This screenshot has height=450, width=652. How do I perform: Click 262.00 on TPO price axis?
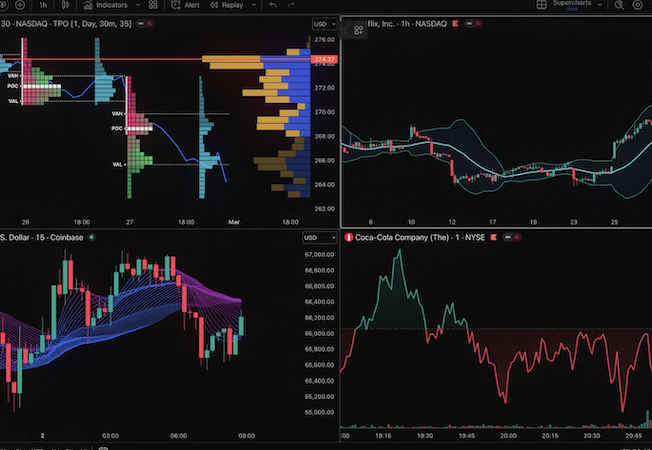(325, 209)
